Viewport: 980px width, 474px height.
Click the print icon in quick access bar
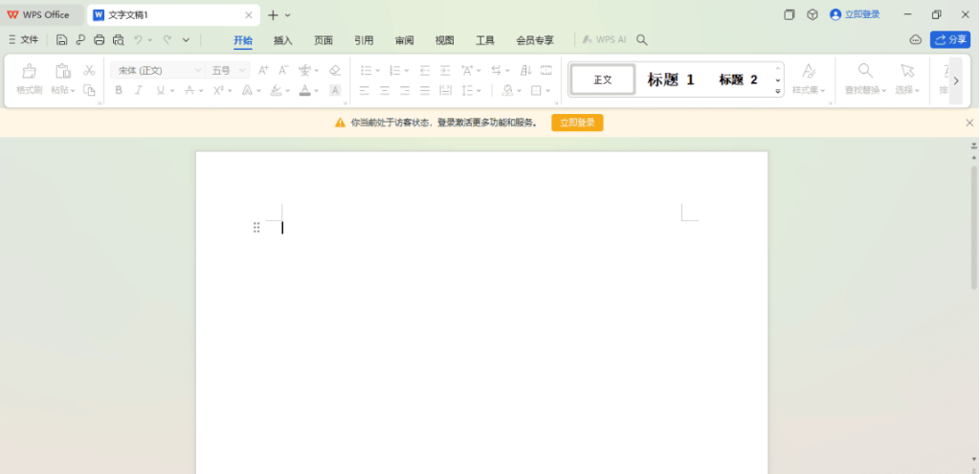pos(99,40)
